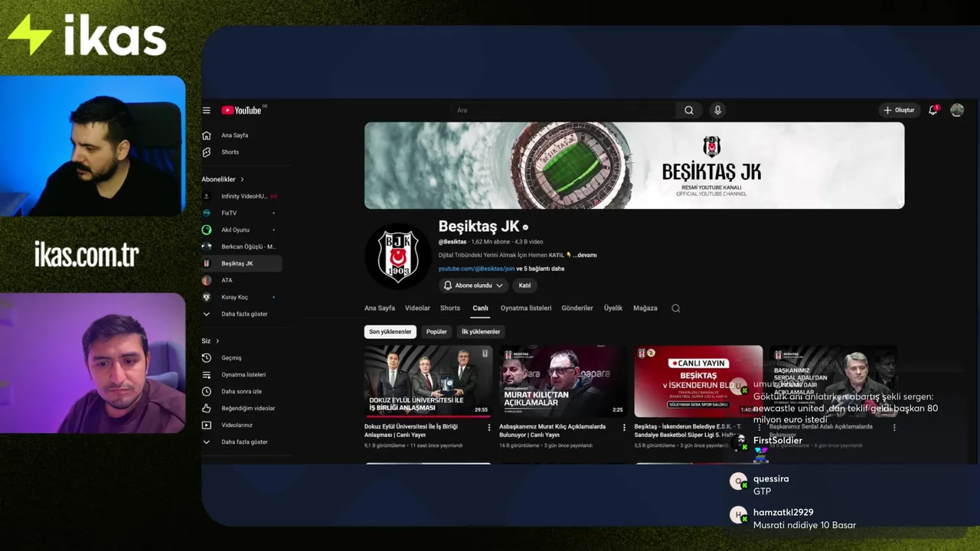Switch to Üyelik tab
The height and width of the screenshot is (551, 980).
coord(613,308)
